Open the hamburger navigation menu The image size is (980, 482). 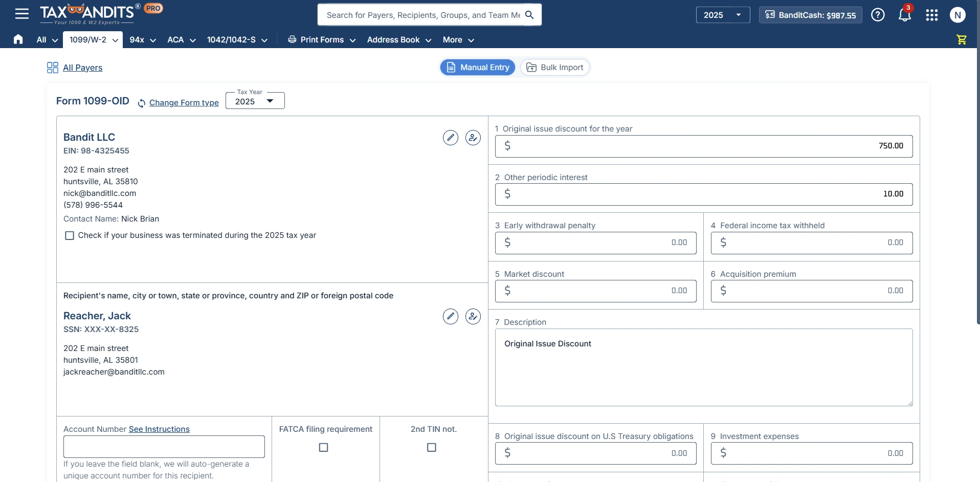pos(21,14)
